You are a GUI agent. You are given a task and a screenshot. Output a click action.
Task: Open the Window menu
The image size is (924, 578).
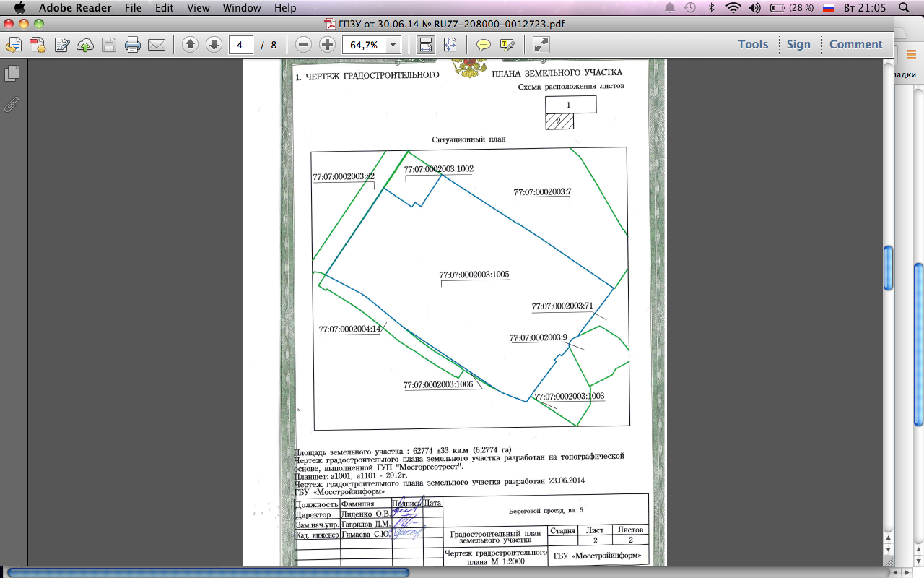(242, 8)
